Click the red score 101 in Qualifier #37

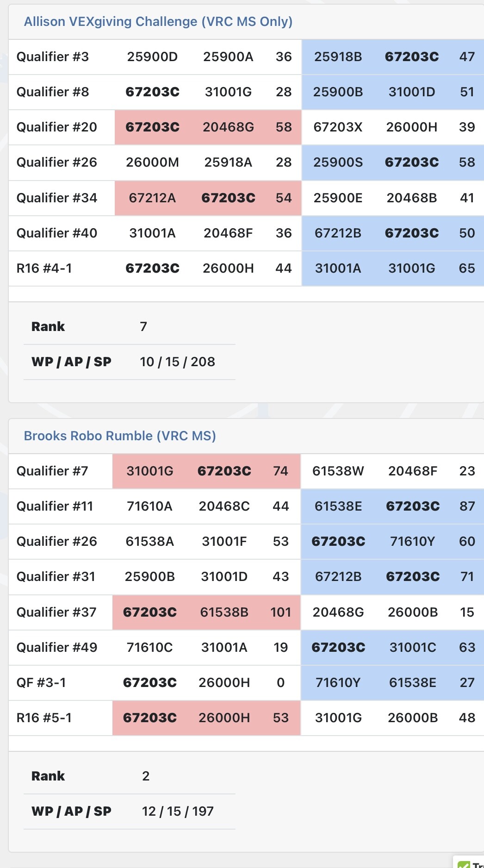point(280,612)
